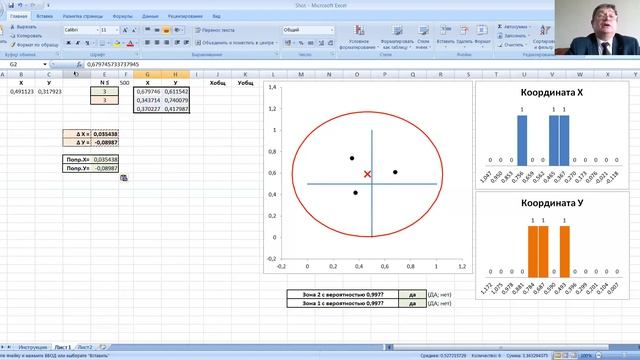
Task: Apply comma style (000) icon
Action: pyautogui.click(x=311, y=43)
